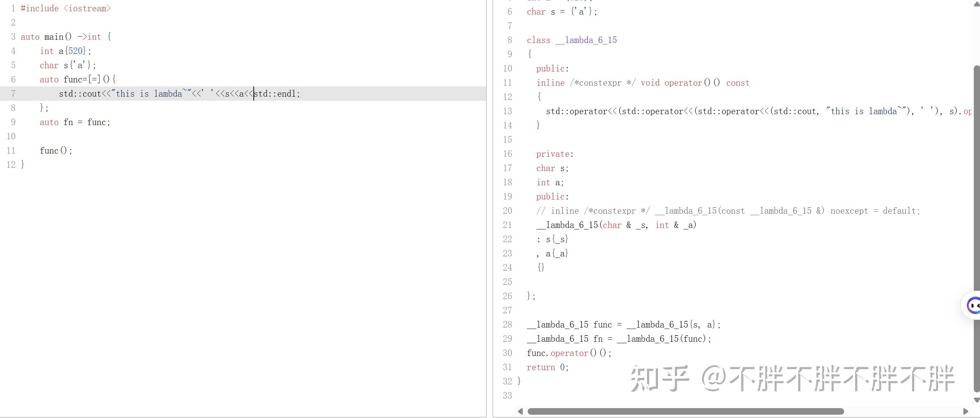Click the output pane vertical scrollbar thumb
This screenshot has width=980, height=418.
(x=976, y=228)
